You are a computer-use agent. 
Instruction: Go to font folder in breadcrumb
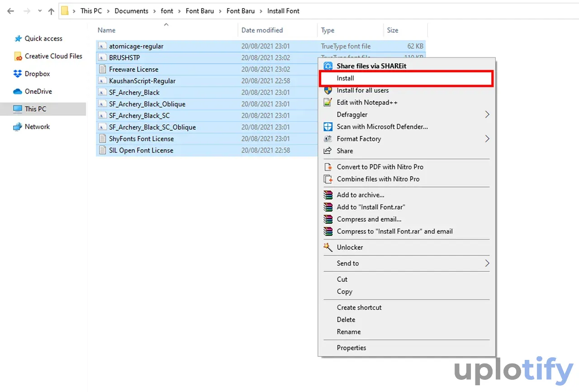coord(167,11)
